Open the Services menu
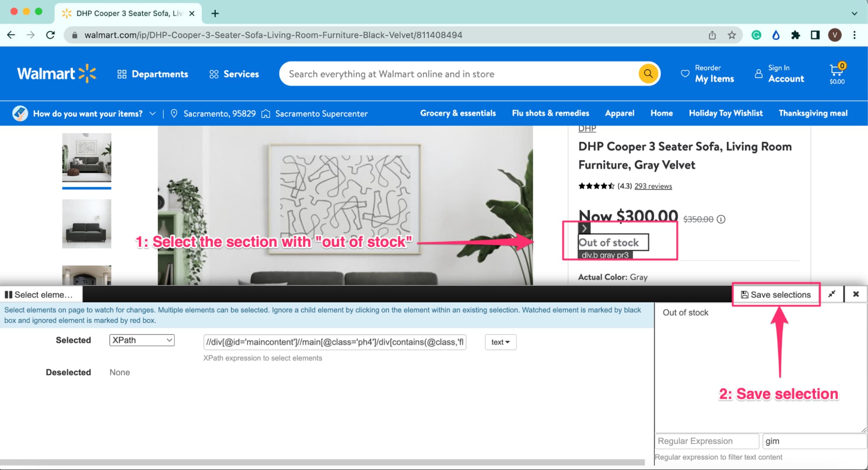 pyautogui.click(x=234, y=73)
